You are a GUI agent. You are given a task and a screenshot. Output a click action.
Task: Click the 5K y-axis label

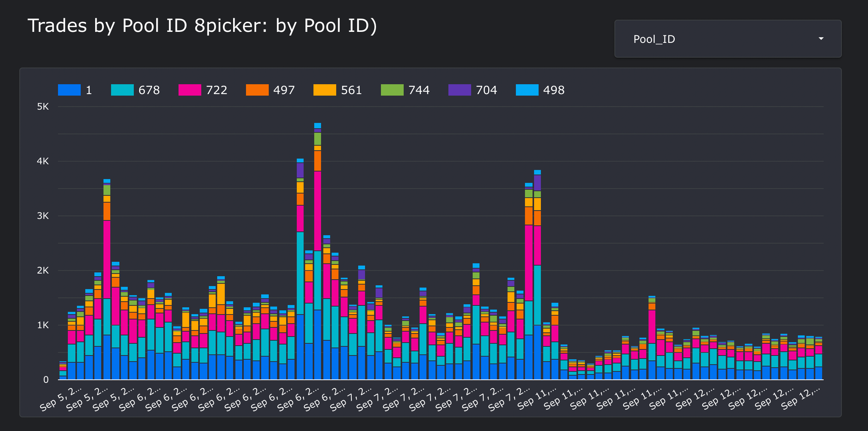pyautogui.click(x=43, y=107)
